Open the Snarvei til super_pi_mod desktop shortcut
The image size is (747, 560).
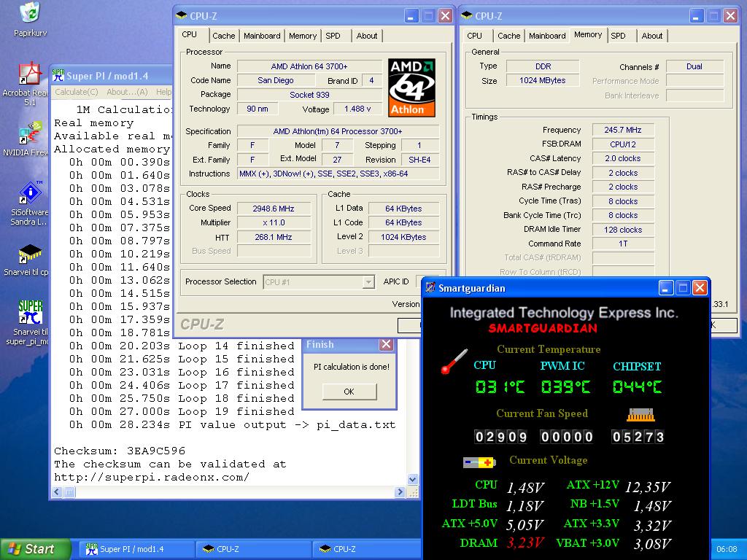pos(29,312)
